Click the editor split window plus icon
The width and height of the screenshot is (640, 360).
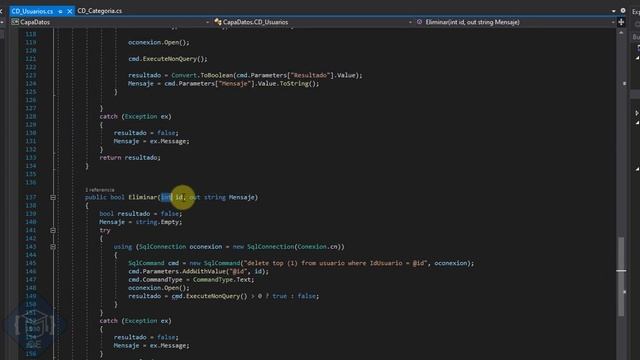tap(621, 22)
